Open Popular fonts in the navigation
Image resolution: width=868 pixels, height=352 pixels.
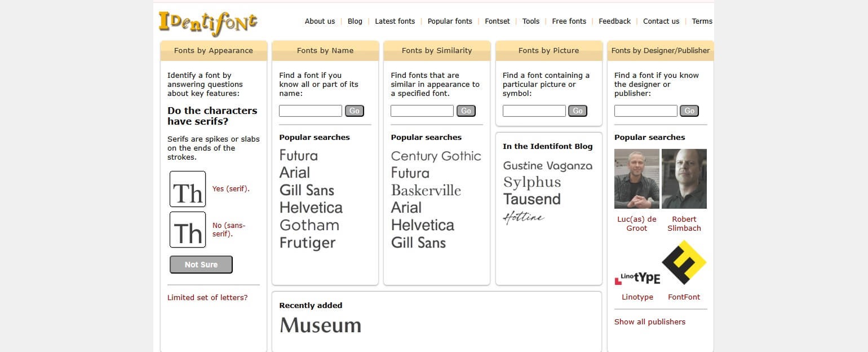(450, 21)
